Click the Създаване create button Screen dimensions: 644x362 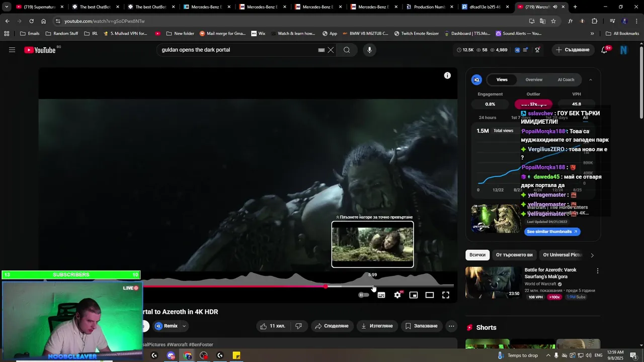coord(573,50)
